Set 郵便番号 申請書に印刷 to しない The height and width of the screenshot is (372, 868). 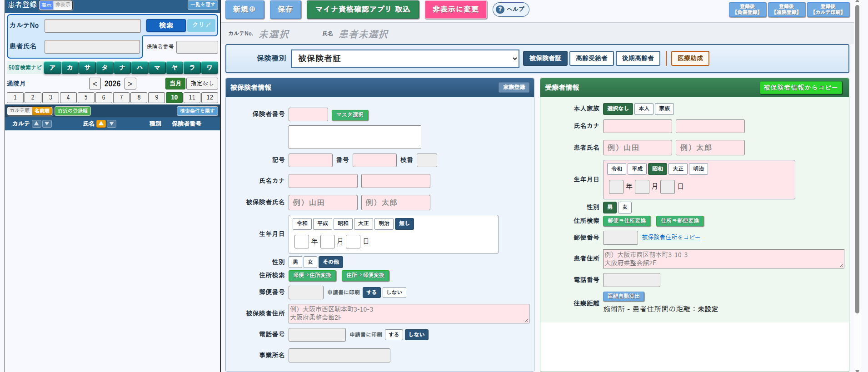tap(394, 293)
